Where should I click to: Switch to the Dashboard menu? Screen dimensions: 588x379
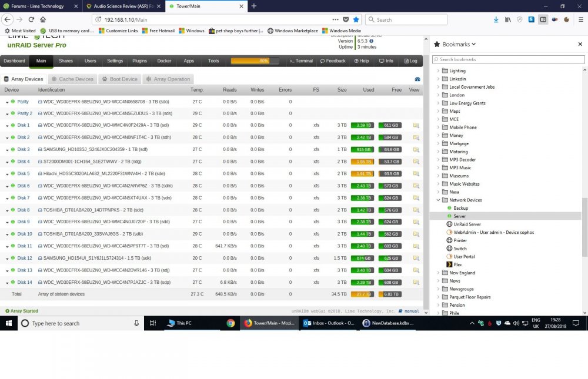(14, 61)
